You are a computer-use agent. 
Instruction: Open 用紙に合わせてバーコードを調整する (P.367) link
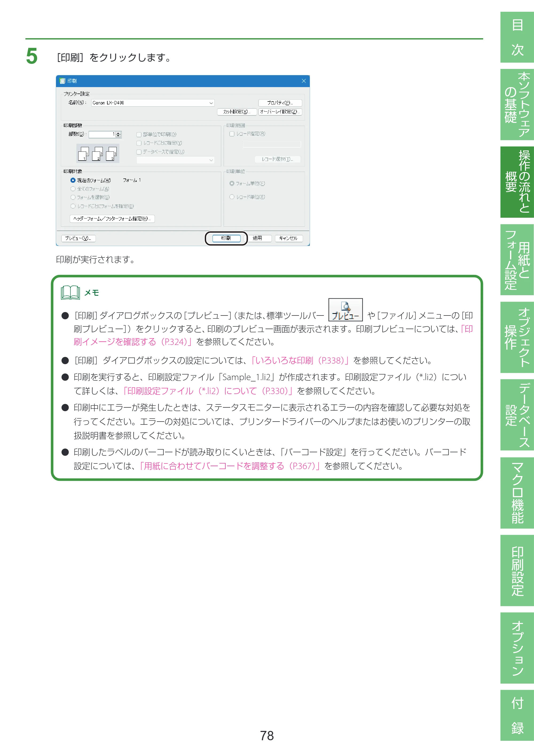tap(230, 466)
